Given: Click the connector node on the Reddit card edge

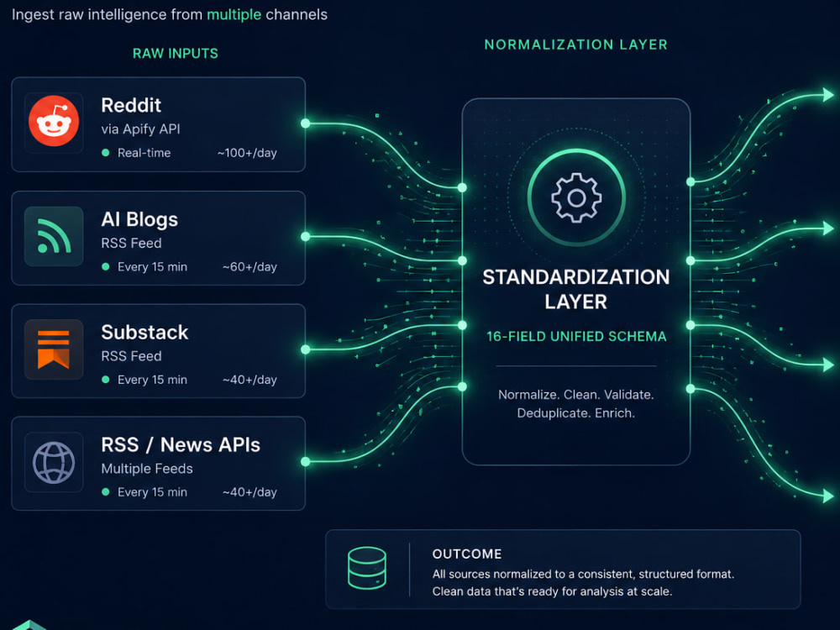Looking at the screenshot, I should [306, 123].
